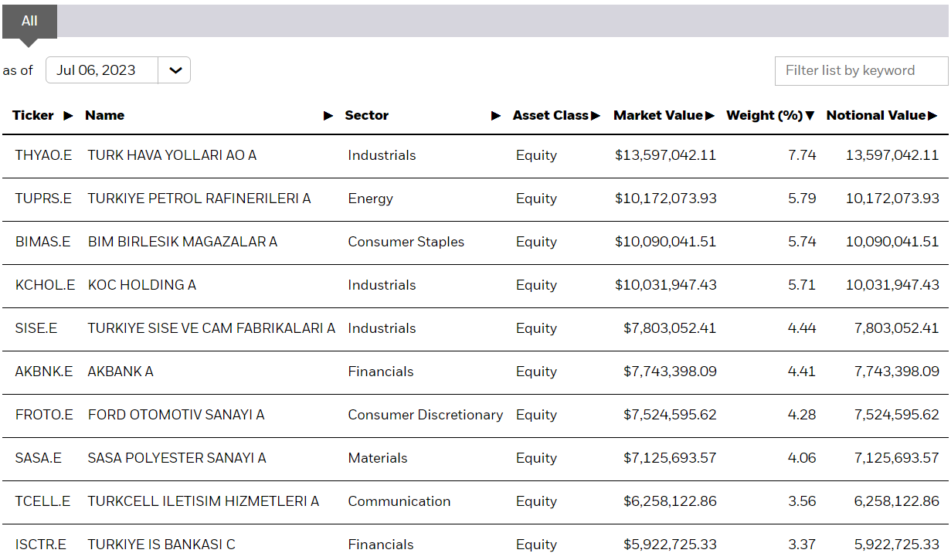The height and width of the screenshot is (560, 951).
Task: Click market value $7,743,398.09
Action: [670, 372]
